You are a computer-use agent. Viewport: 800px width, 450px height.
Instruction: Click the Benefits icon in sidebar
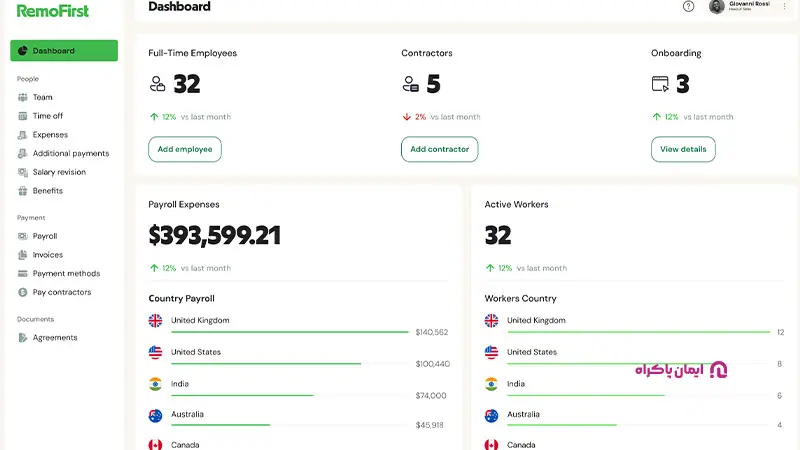(x=23, y=191)
